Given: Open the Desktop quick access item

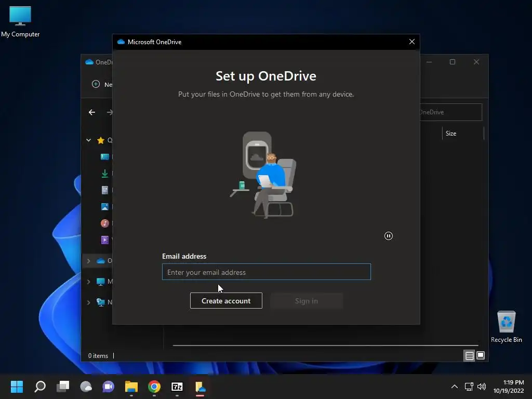Looking at the screenshot, I should [105, 157].
